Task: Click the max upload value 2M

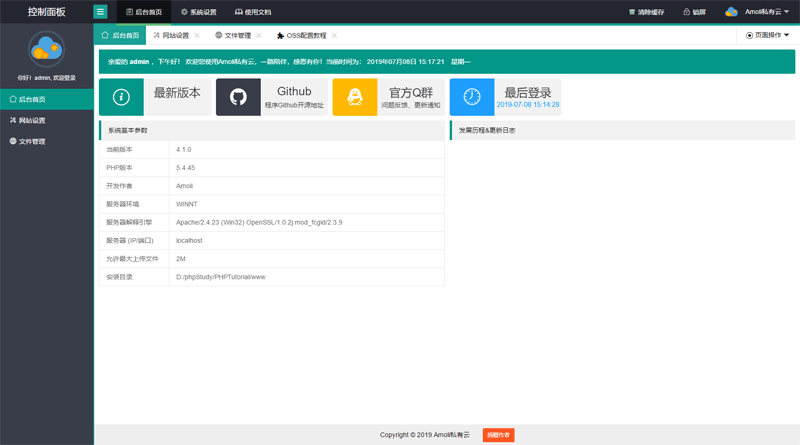Action: (181, 259)
